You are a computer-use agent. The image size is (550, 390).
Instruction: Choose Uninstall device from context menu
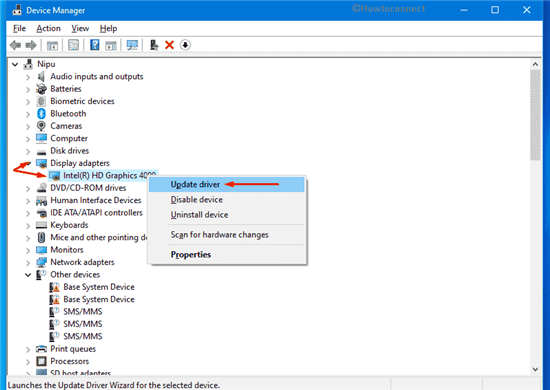[x=227, y=215]
